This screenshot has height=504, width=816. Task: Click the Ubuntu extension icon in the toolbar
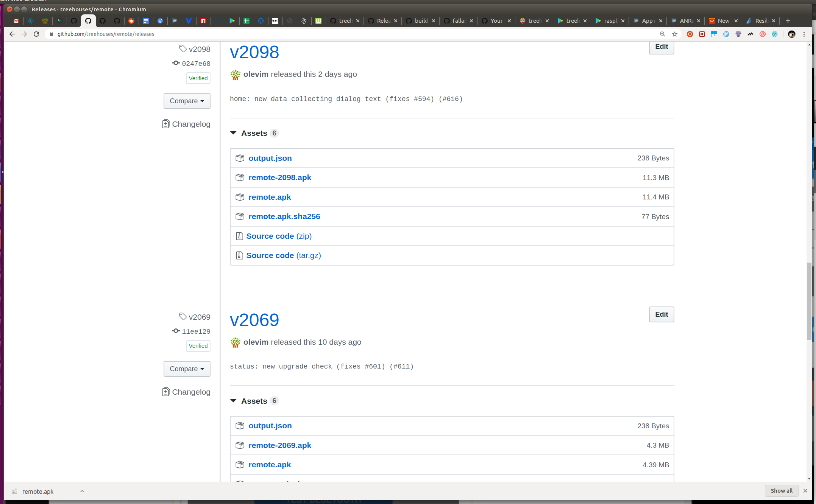(x=690, y=34)
